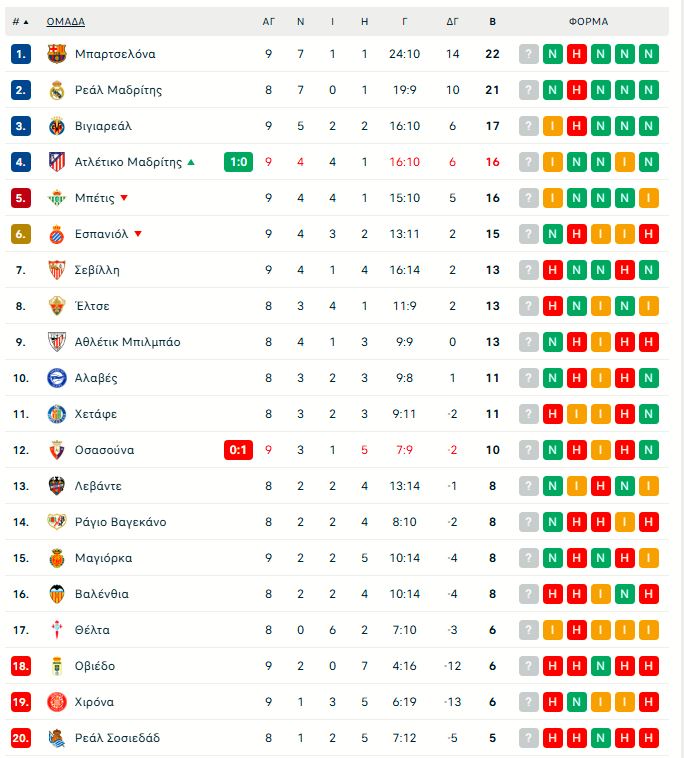The width and height of the screenshot is (684, 758).
Task: Open the Σεβίλλη team link
Action: [97, 270]
